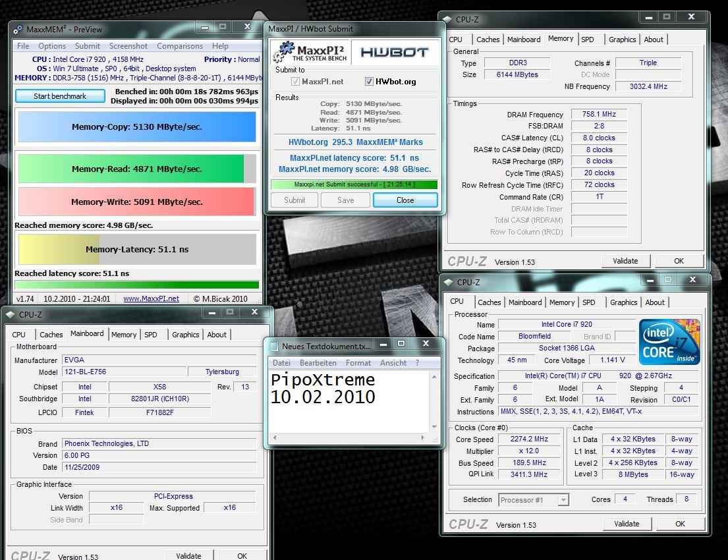Click OK in CPU-Z Memory window

pos(679,261)
